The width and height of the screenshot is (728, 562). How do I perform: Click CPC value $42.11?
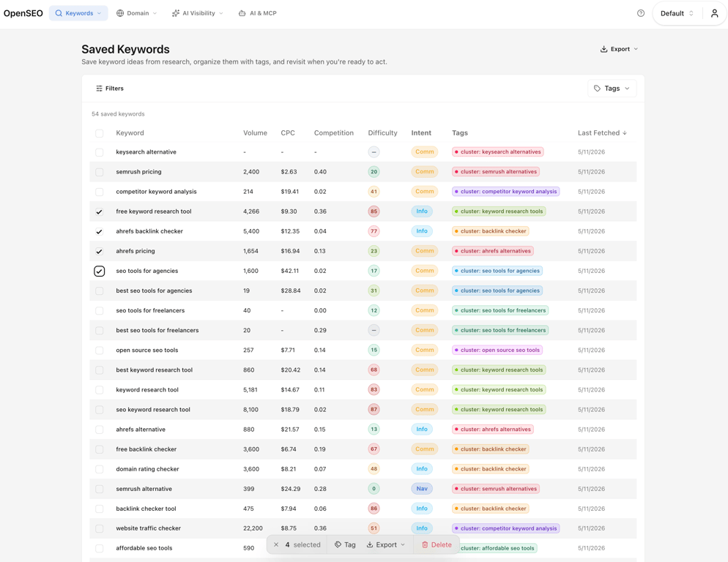[x=290, y=271]
